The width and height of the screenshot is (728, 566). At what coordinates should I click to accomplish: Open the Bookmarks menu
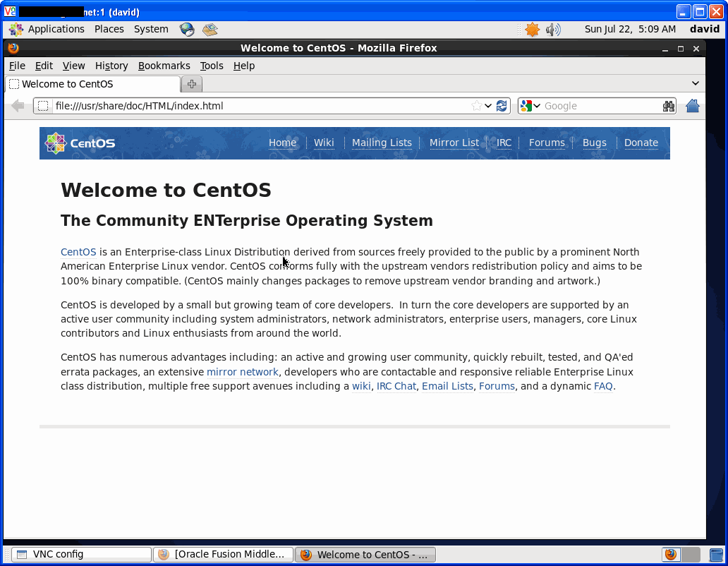tap(164, 66)
